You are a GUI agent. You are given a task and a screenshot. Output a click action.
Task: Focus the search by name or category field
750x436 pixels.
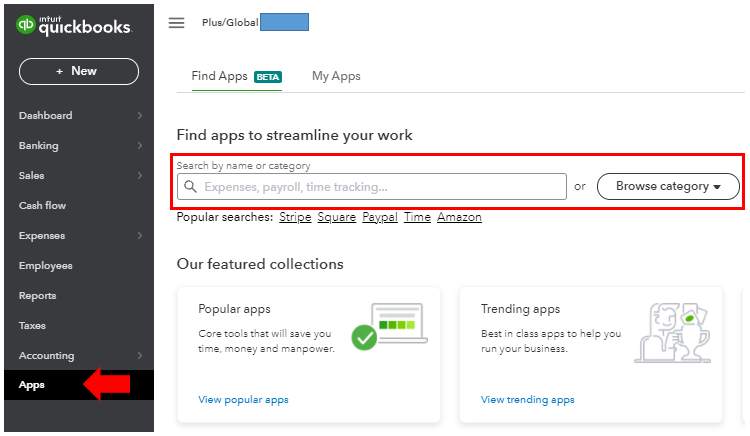[x=372, y=186]
